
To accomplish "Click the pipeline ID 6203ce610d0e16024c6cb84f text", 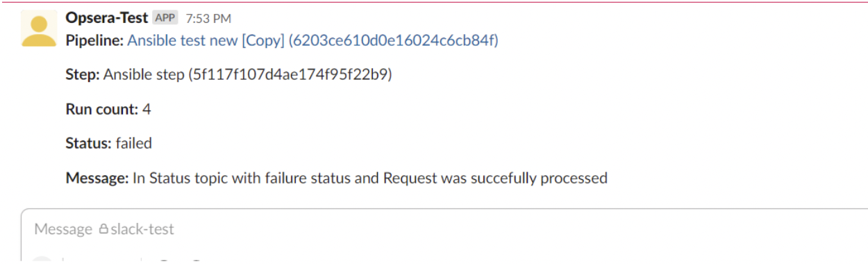I will click(x=394, y=41).
